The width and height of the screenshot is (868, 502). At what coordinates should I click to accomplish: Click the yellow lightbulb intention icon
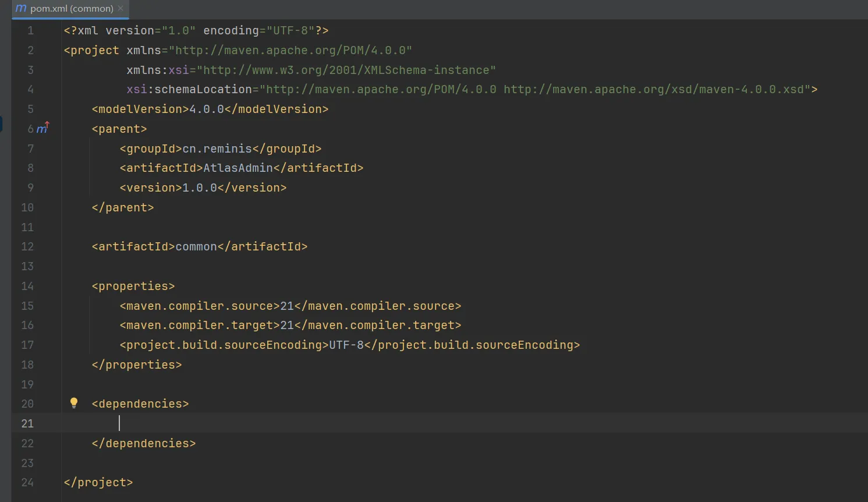(x=74, y=403)
